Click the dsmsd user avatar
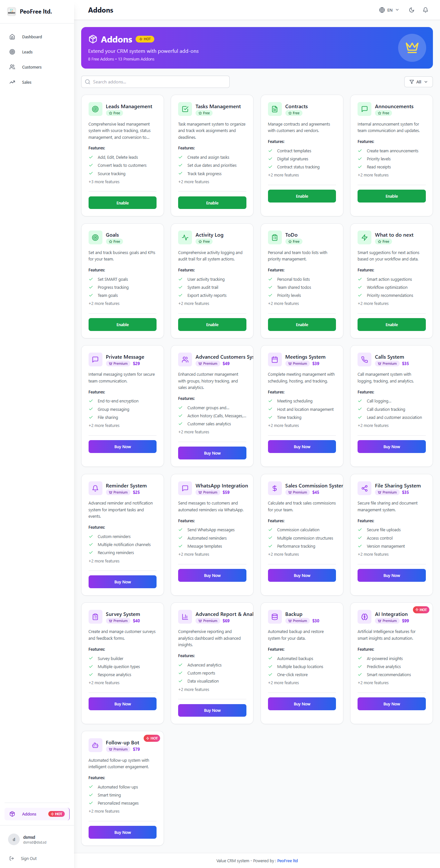The height and width of the screenshot is (868, 440). (14, 839)
